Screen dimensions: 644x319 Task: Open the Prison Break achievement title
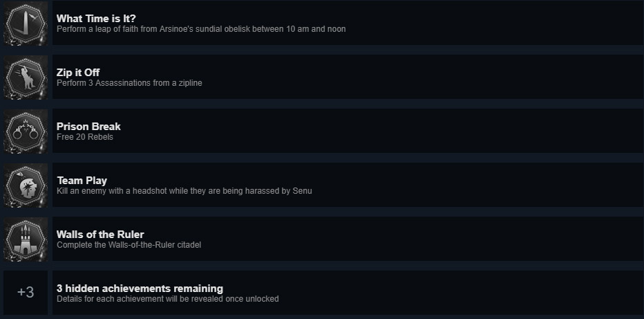[88, 127]
